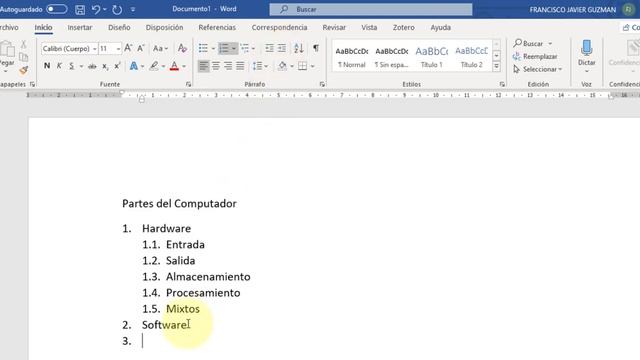Open line and paragraph spacing
The width and height of the screenshot is (640, 360).
258,66
